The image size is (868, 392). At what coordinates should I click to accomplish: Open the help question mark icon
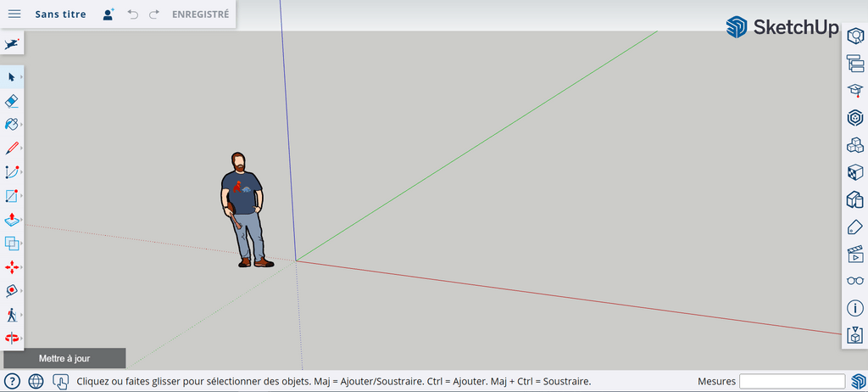point(12,381)
